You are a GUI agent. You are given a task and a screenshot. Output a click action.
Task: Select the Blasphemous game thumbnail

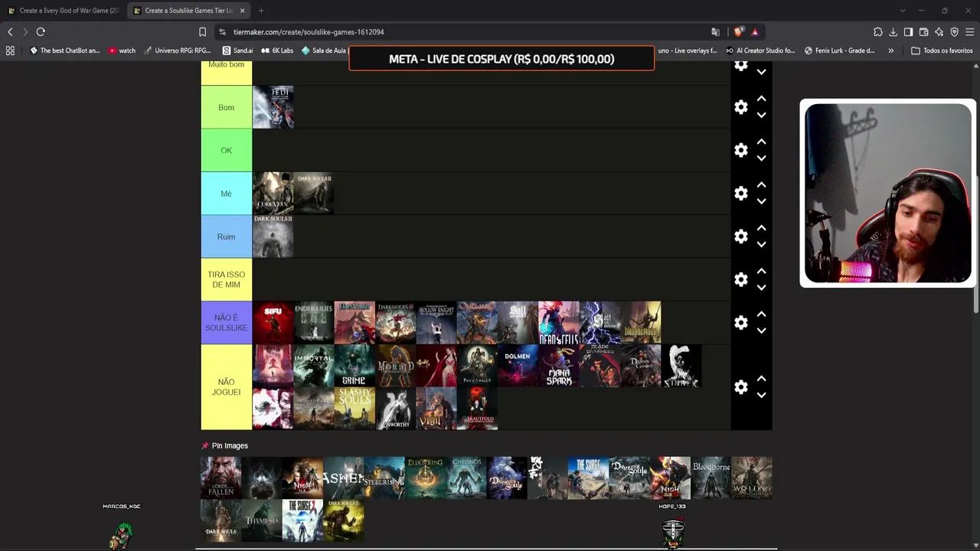(641, 323)
